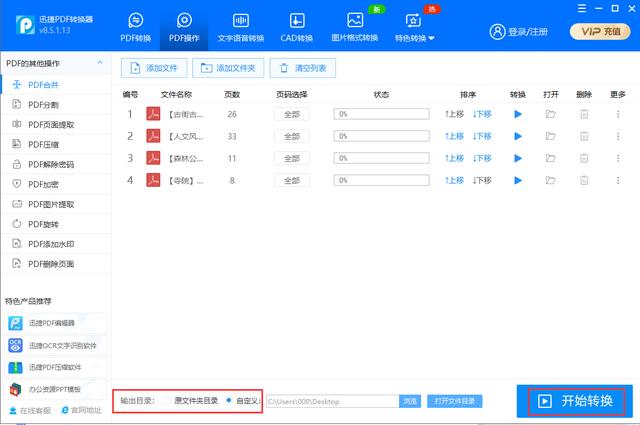Click the 开始转换 button
This screenshot has width=640, height=425.
click(x=575, y=401)
